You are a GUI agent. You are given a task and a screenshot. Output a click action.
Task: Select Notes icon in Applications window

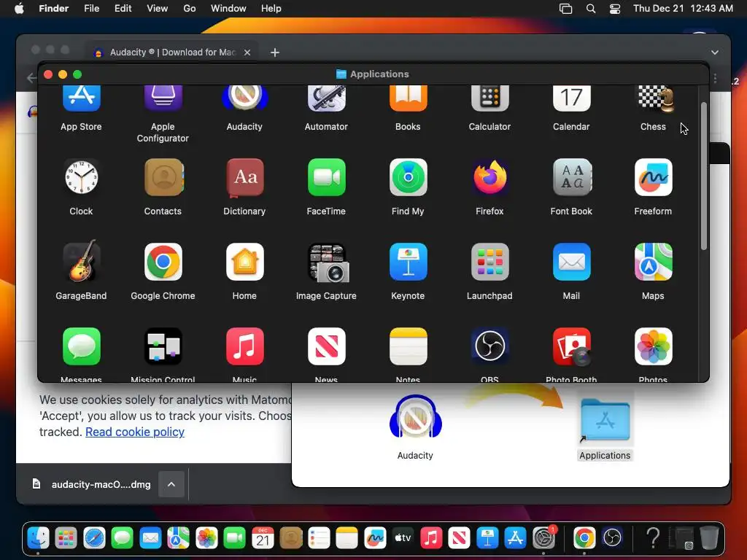click(x=408, y=346)
